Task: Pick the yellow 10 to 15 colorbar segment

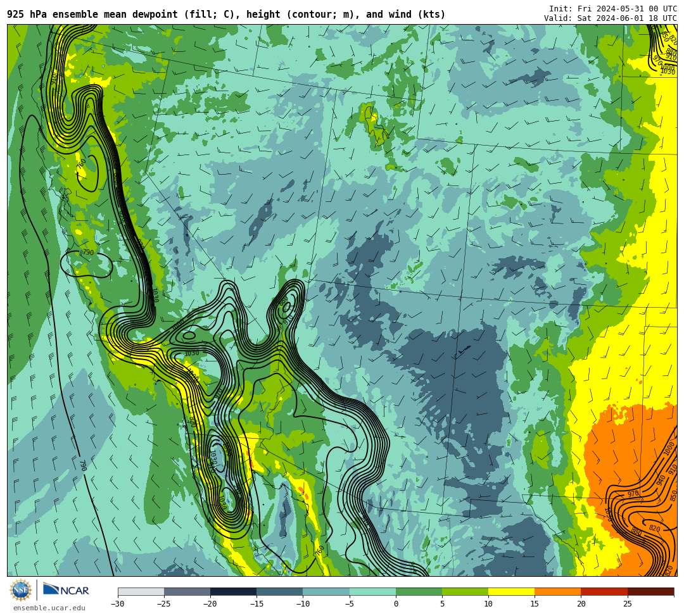Action: pyautogui.click(x=511, y=591)
